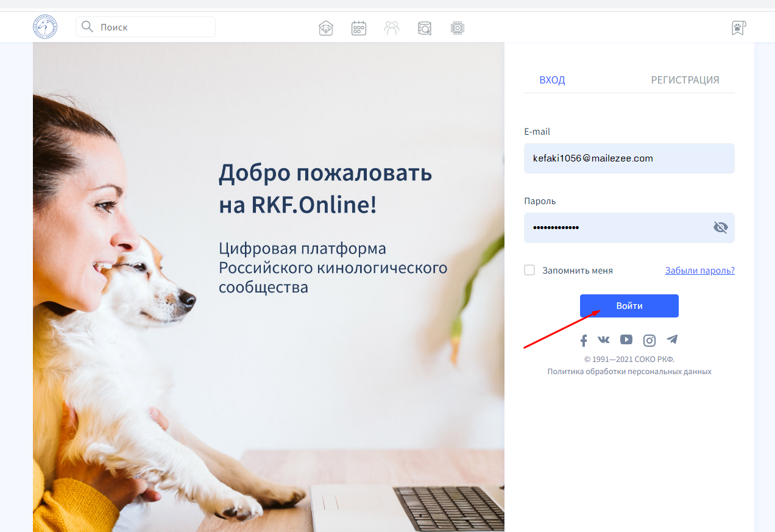
Task: Click the RKF round logo
Action: (44, 27)
